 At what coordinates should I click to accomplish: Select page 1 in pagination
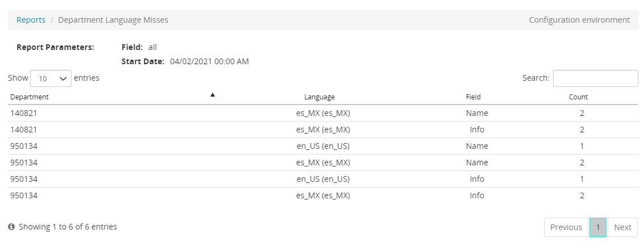click(598, 227)
